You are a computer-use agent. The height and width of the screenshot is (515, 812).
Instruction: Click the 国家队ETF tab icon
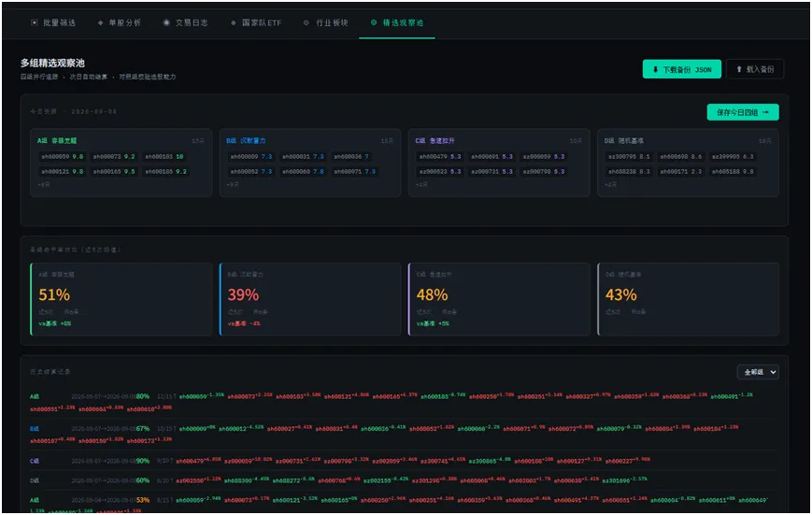(x=233, y=22)
